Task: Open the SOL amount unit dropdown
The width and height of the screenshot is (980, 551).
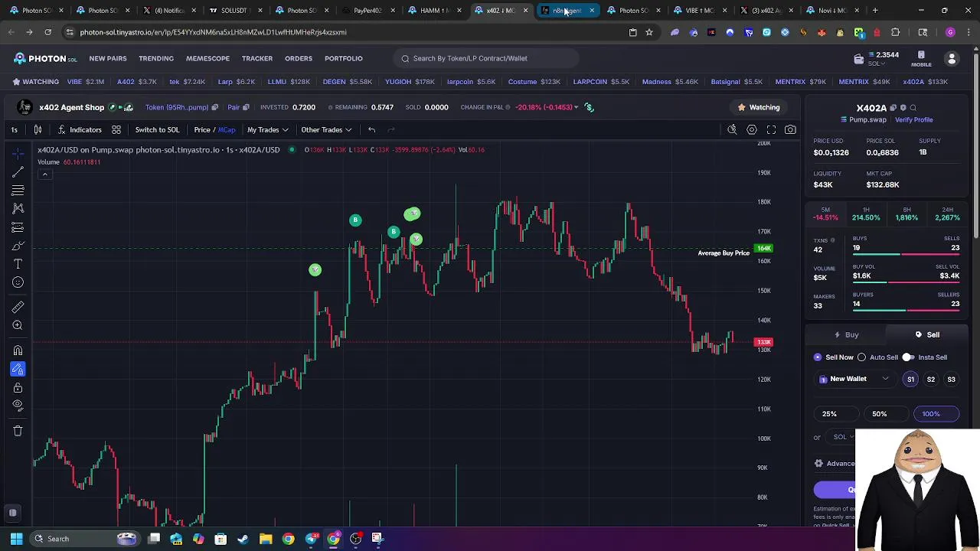Action: [x=843, y=437]
